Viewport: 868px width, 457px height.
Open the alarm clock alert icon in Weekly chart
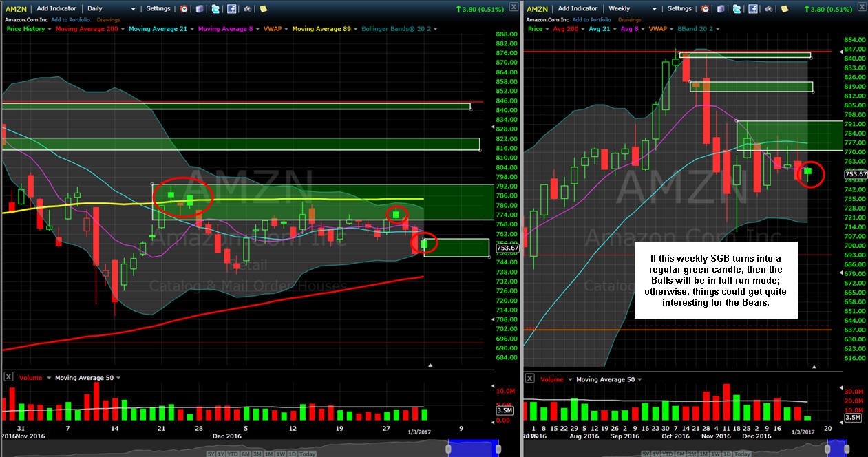click(705, 9)
